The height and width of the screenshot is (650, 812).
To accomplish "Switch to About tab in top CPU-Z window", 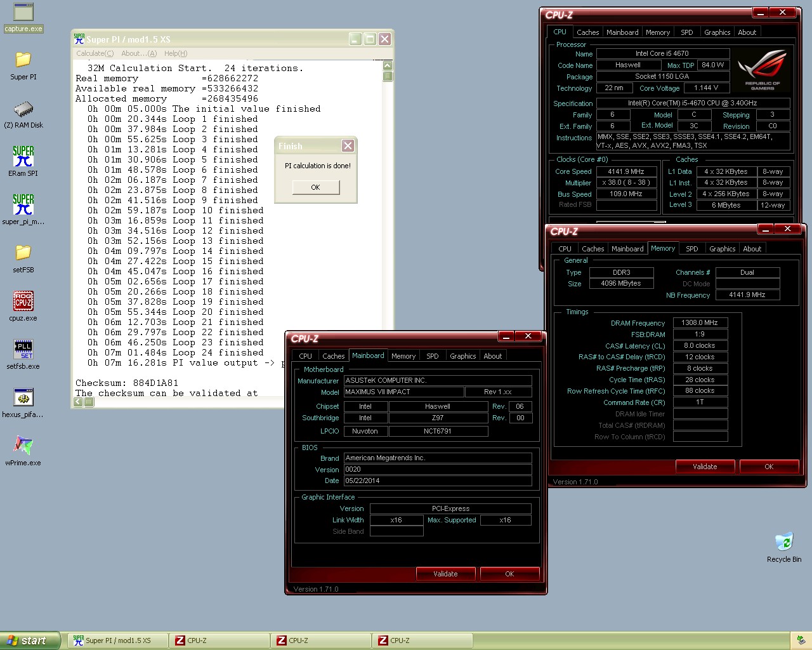I will pos(747,32).
